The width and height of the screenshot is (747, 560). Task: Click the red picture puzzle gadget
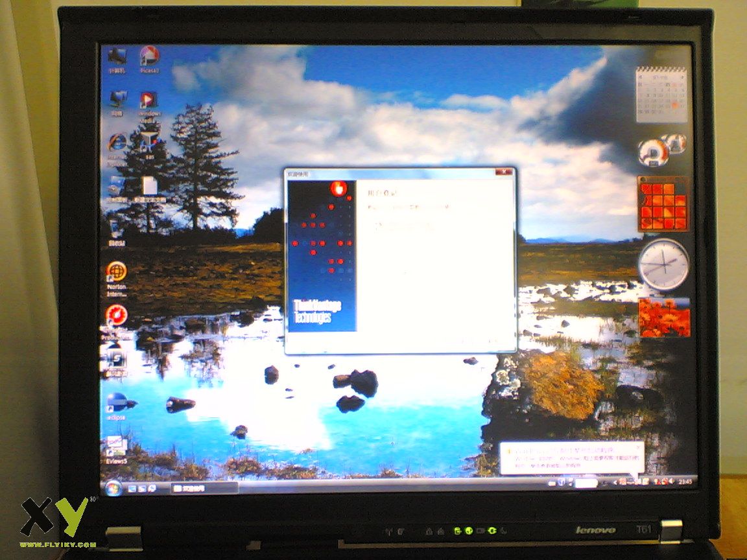click(x=663, y=204)
